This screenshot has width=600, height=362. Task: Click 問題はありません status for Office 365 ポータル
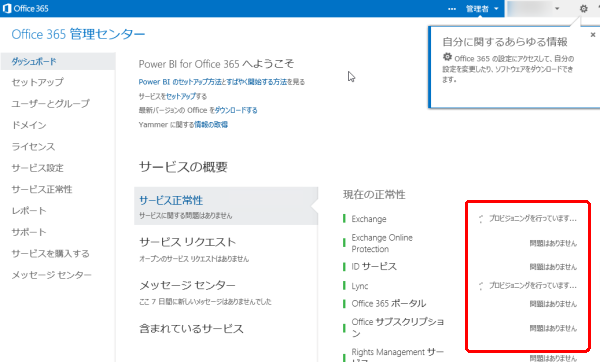[x=553, y=304]
